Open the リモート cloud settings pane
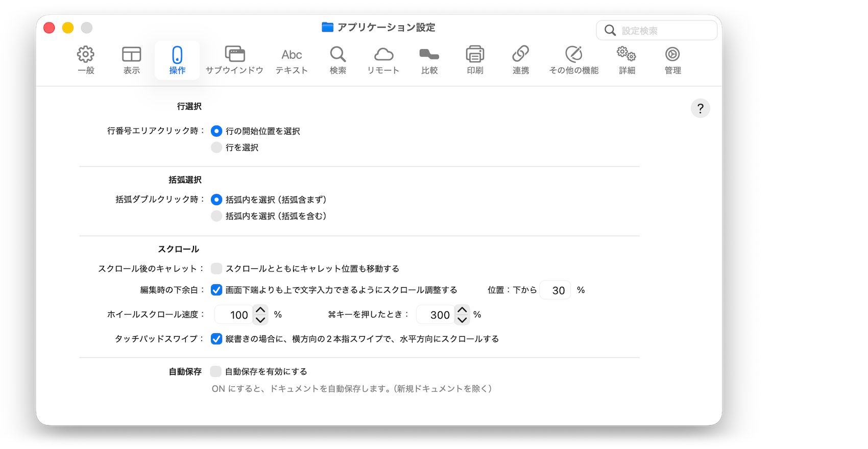 point(383,60)
